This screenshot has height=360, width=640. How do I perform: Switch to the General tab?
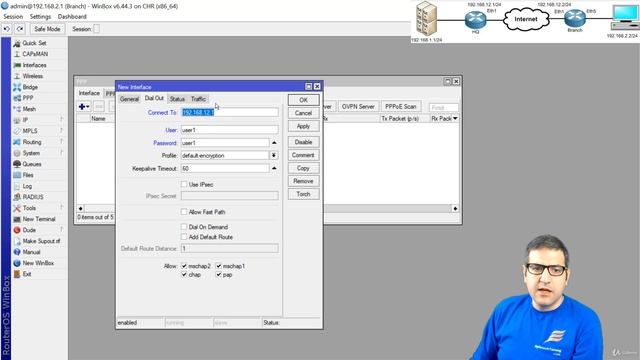coord(129,99)
